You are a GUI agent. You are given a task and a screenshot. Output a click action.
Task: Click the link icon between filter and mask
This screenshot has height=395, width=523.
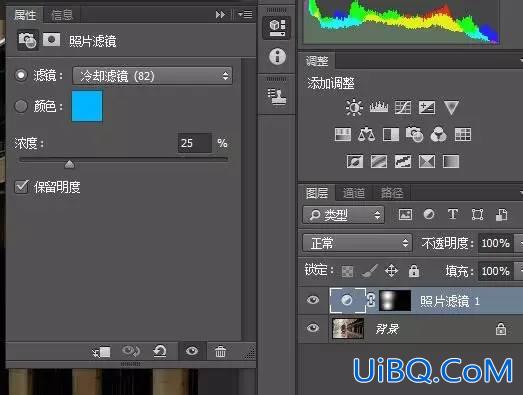pos(371,300)
